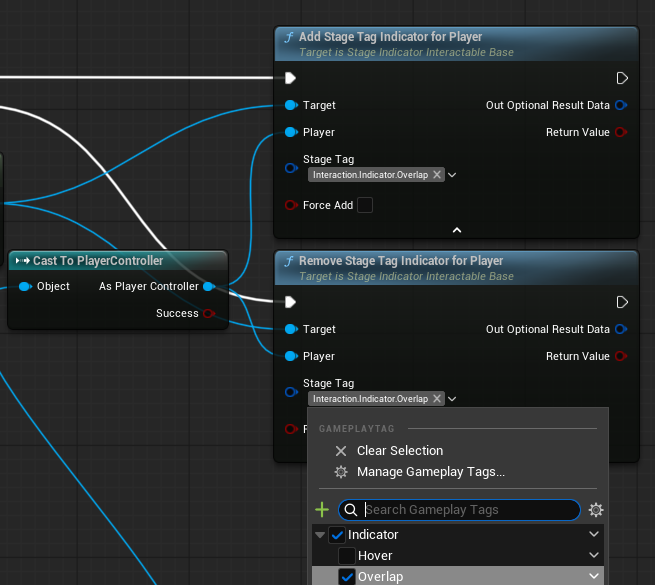Uncheck the Overlap tag checkbox
Image resolution: width=655 pixels, height=585 pixels.
[x=347, y=577]
